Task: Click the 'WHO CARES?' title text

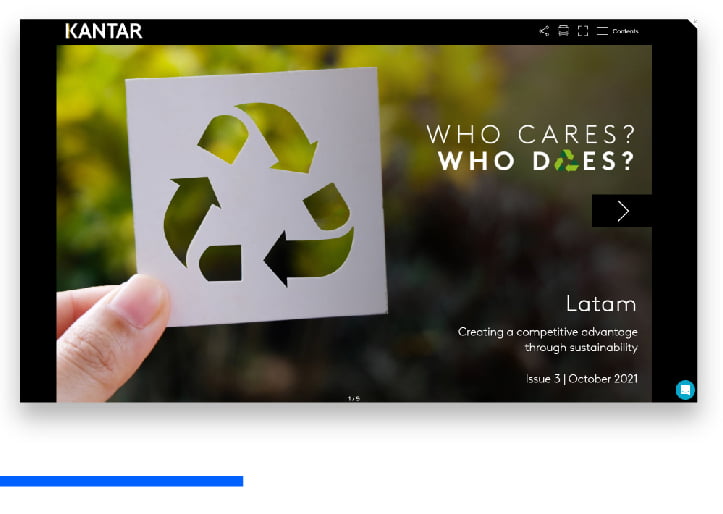Action: click(531, 135)
